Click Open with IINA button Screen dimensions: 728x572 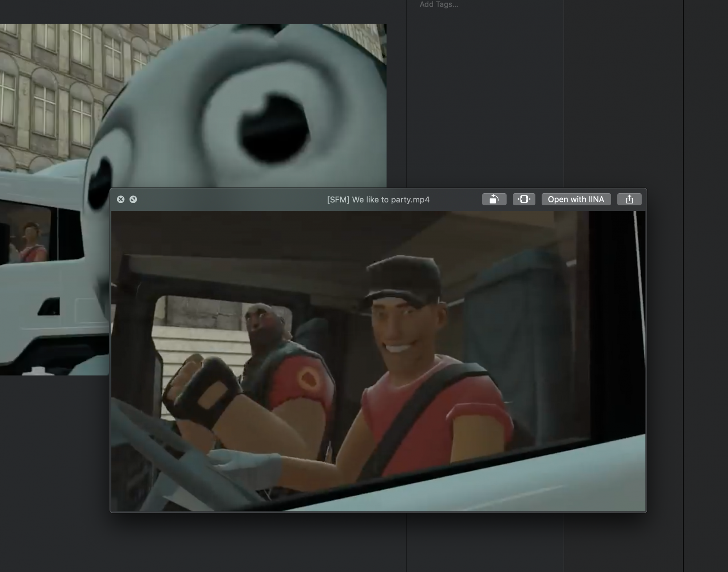(576, 199)
